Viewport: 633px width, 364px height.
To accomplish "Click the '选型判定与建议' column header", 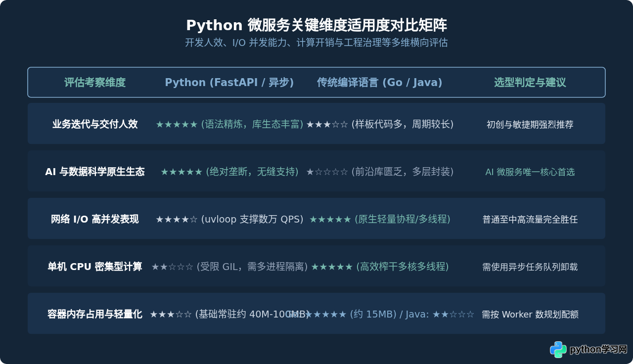I will click(x=530, y=83).
